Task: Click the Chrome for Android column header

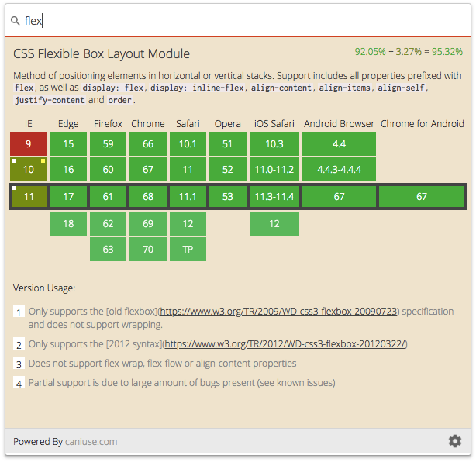Action: [422, 123]
